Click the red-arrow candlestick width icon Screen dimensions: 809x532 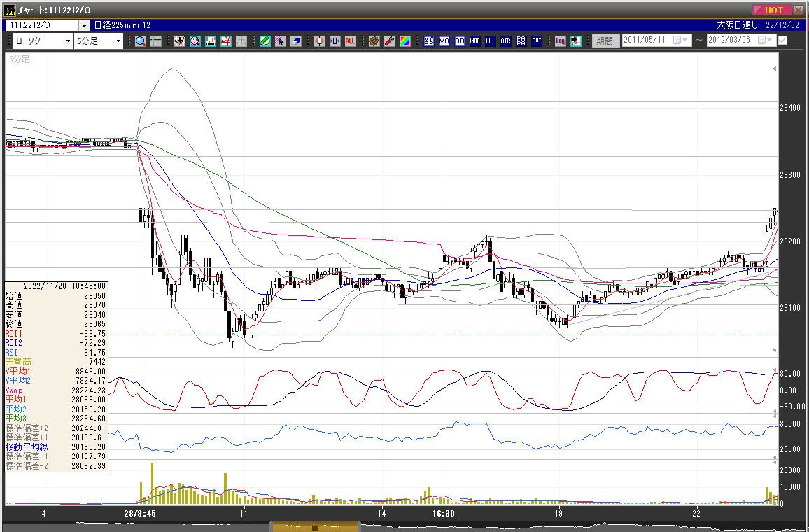click(319, 41)
